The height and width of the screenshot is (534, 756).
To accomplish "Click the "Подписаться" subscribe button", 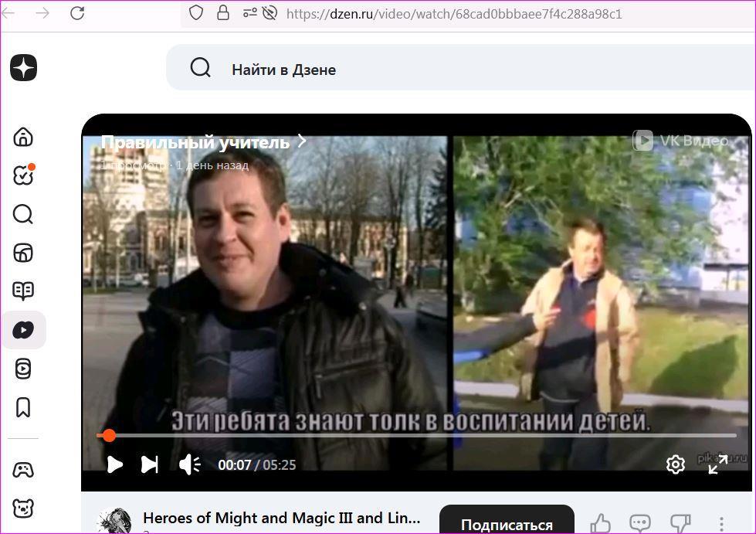I will (x=507, y=524).
